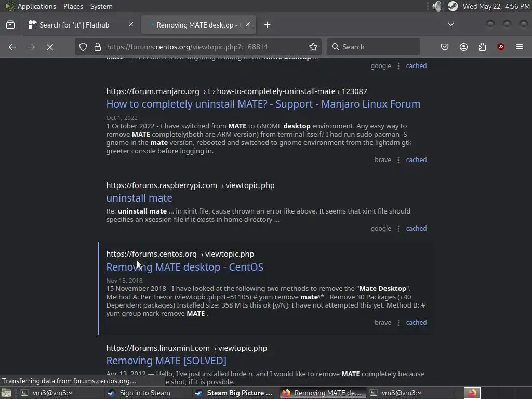The height and width of the screenshot is (399, 532).
Task: Click the Search box in the toolbar
Action: point(373,47)
